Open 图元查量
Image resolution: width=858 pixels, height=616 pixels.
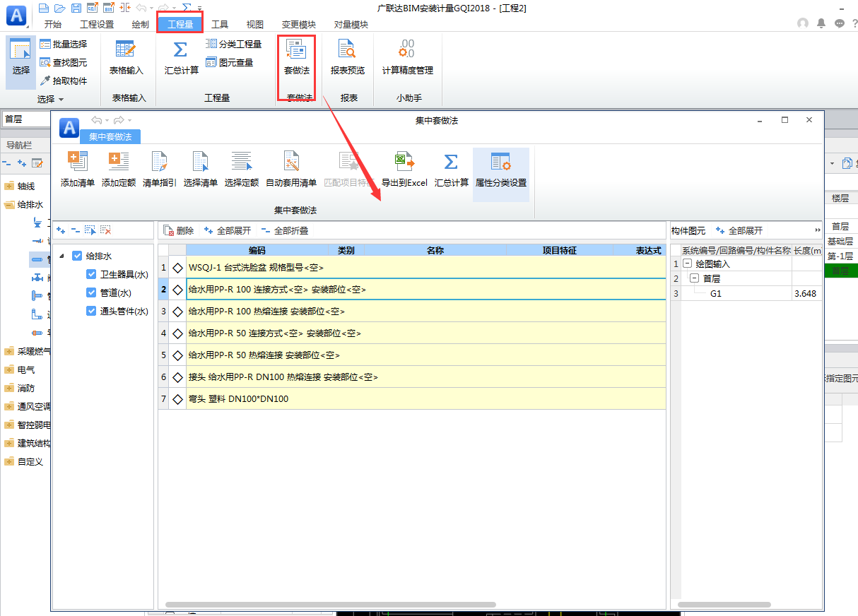(229, 62)
